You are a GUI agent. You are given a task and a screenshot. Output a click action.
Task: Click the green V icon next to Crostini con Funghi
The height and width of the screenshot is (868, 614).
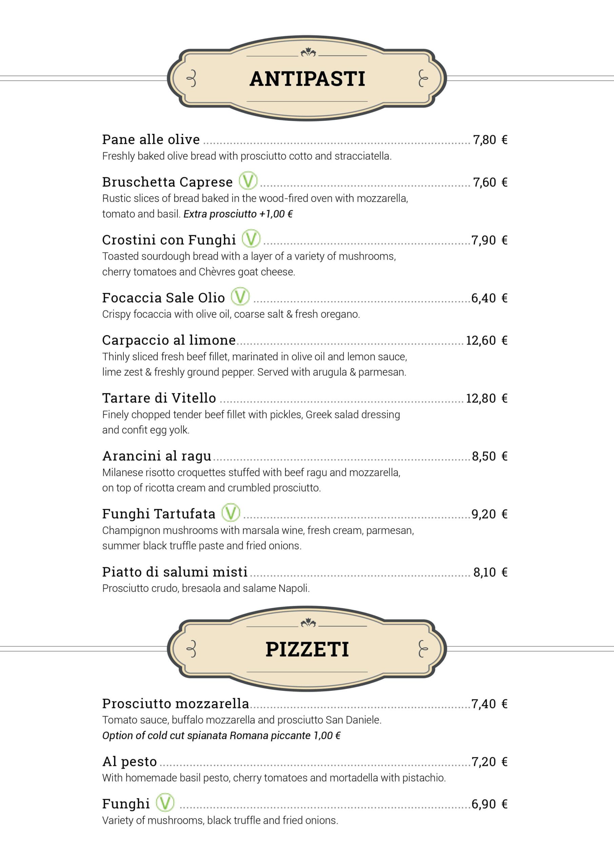coord(251,238)
